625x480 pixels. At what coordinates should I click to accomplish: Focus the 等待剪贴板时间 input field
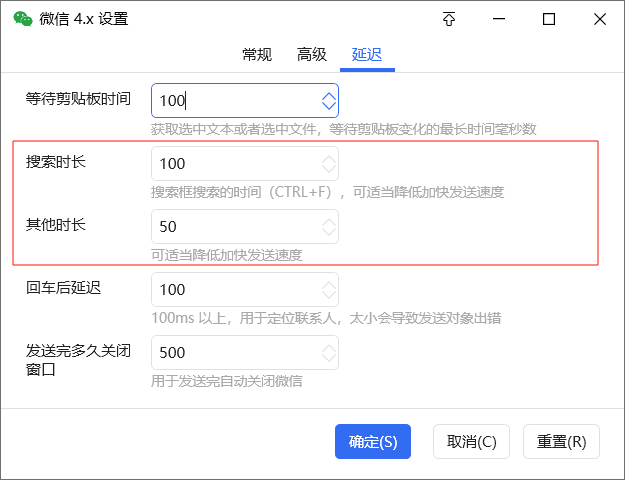click(245, 100)
